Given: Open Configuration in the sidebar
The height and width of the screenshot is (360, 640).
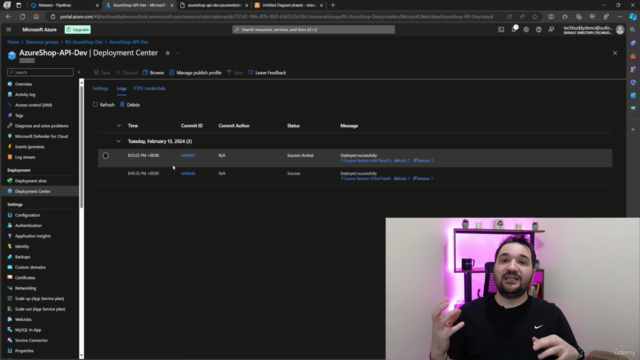Looking at the screenshot, I should [x=27, y=215].
